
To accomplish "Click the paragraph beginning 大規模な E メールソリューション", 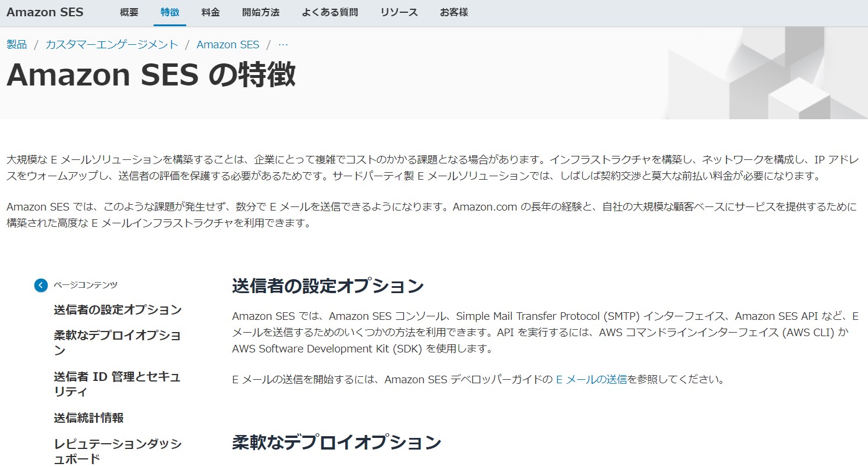I will (433, 167).
